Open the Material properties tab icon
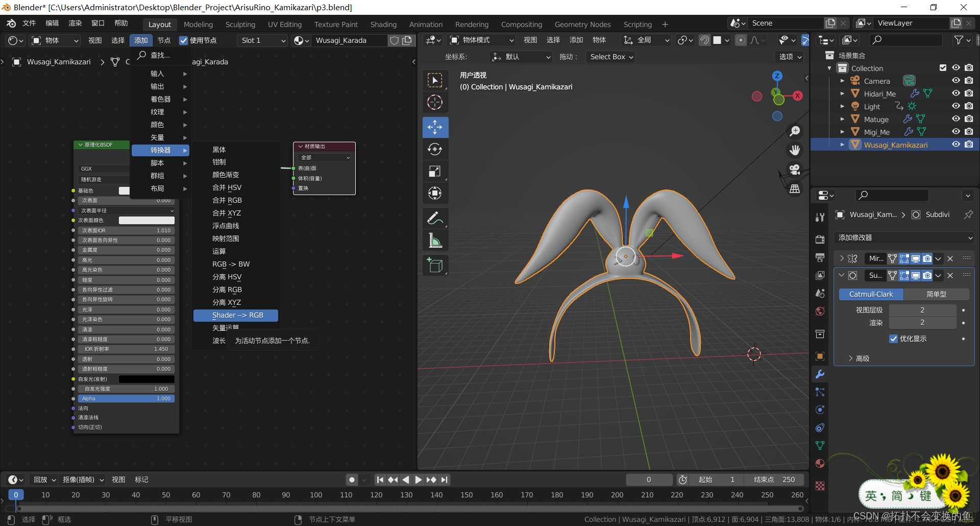 (x=820, y=464)
